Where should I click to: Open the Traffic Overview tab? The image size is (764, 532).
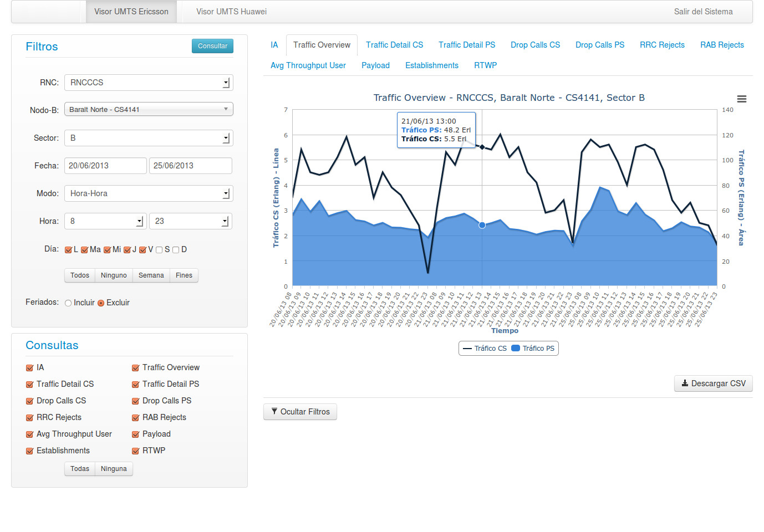[x=322, y=45]
